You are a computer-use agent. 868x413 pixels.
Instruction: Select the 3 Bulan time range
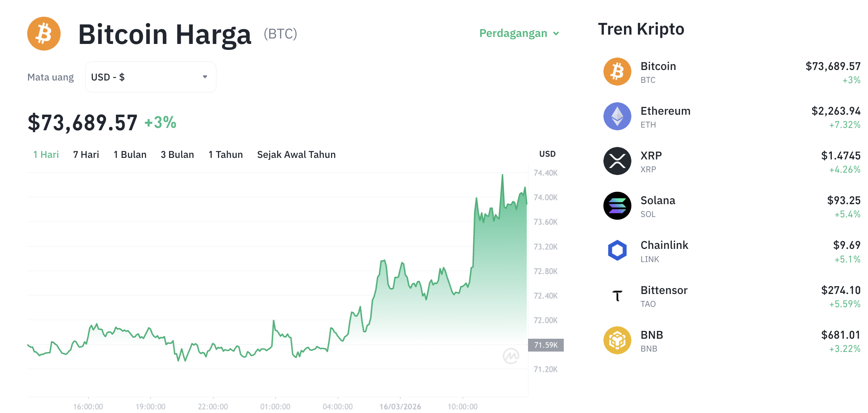pyautogui.click(x=177, y=154)
